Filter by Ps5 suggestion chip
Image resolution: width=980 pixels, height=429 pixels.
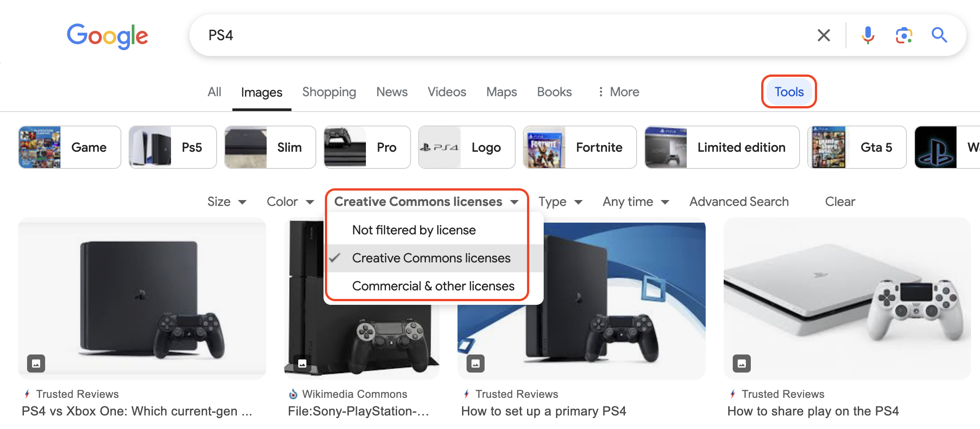tap(172, 147)
